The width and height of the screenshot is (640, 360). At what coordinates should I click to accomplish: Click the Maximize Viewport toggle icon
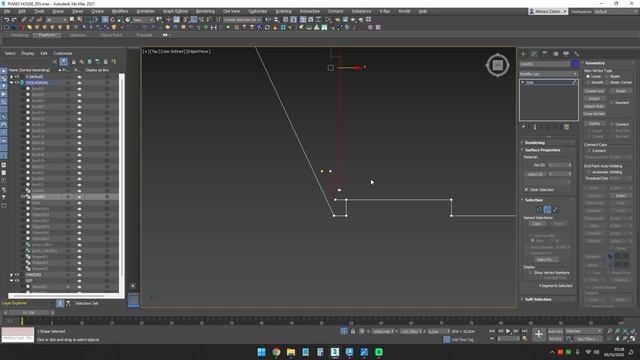click(633, 339)
